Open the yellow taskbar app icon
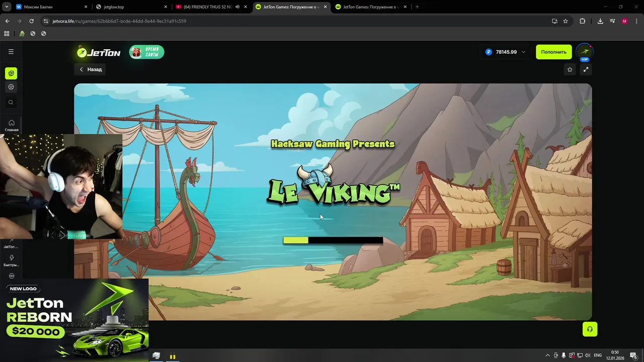The width and height of the screenshot is (644, 362). [x=173, y=356]
